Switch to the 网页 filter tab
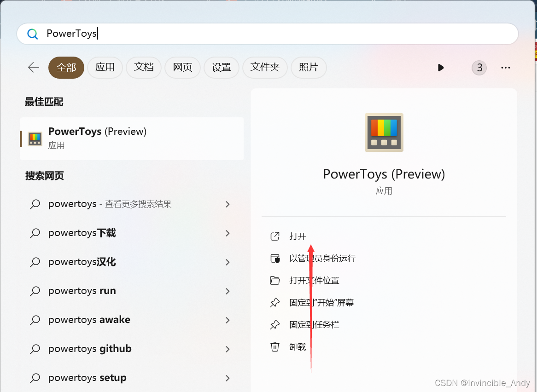Image resolution: width=537 pixels, height=392 pixels. [182, 67]
